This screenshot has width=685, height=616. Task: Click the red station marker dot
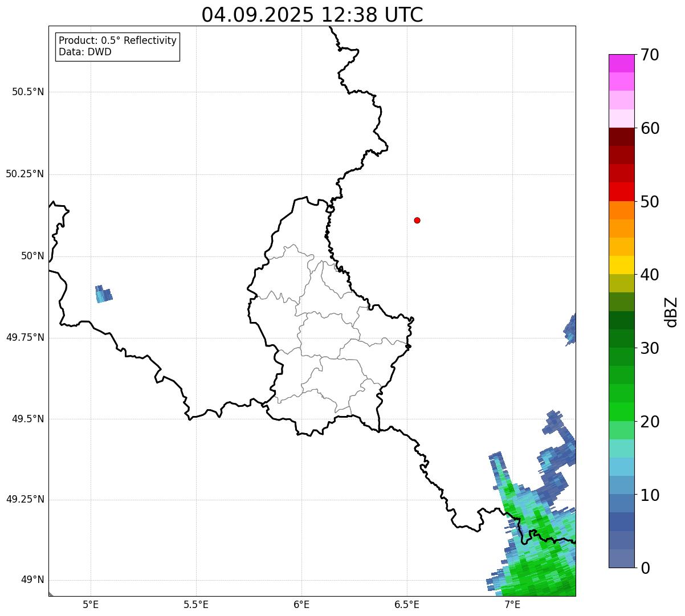click(417, 220)
